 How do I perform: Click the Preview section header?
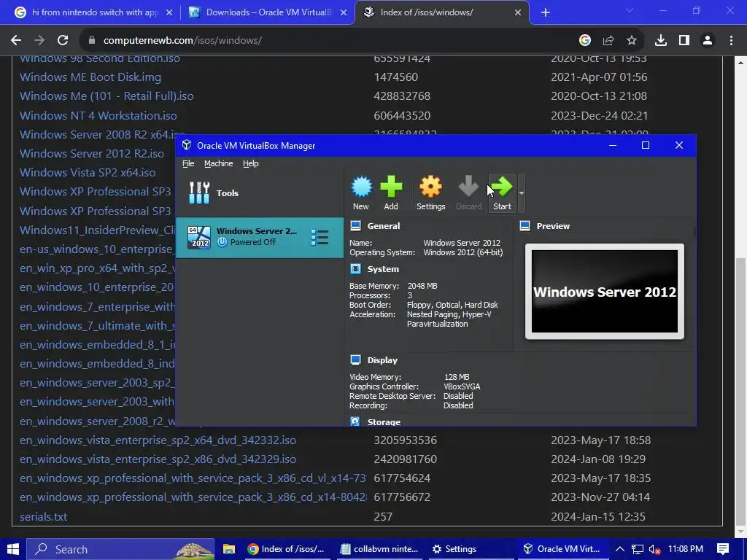553,226
